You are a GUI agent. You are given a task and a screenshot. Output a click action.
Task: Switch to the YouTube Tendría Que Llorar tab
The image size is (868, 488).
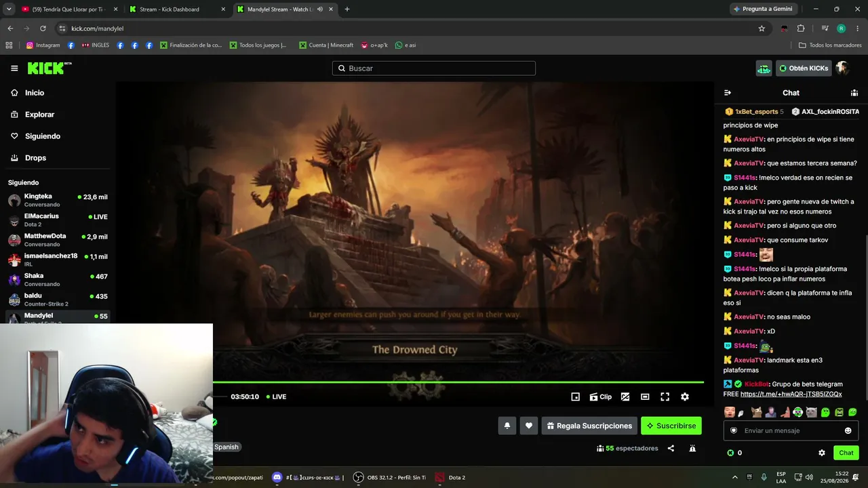tap(70, 9)
